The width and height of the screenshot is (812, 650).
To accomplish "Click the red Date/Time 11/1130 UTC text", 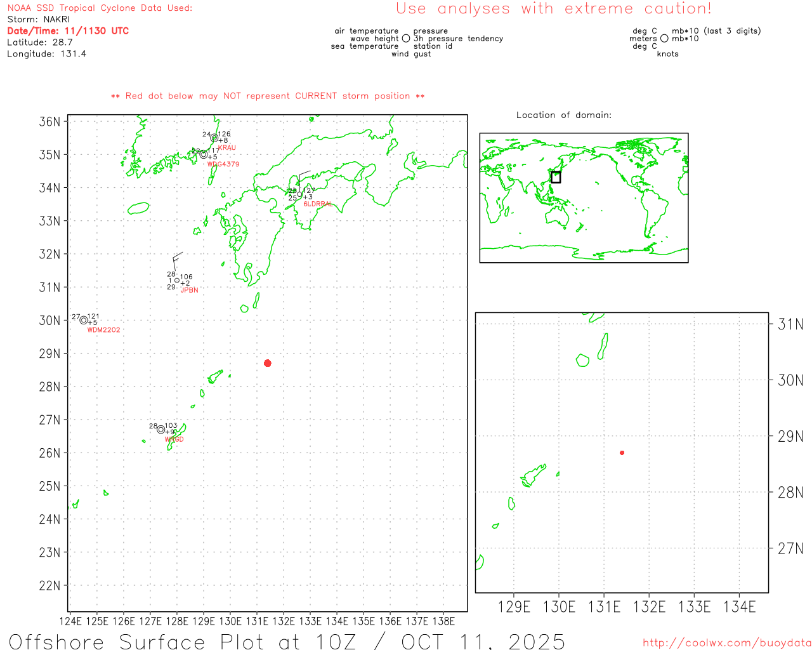I will [x=68, y=31].
